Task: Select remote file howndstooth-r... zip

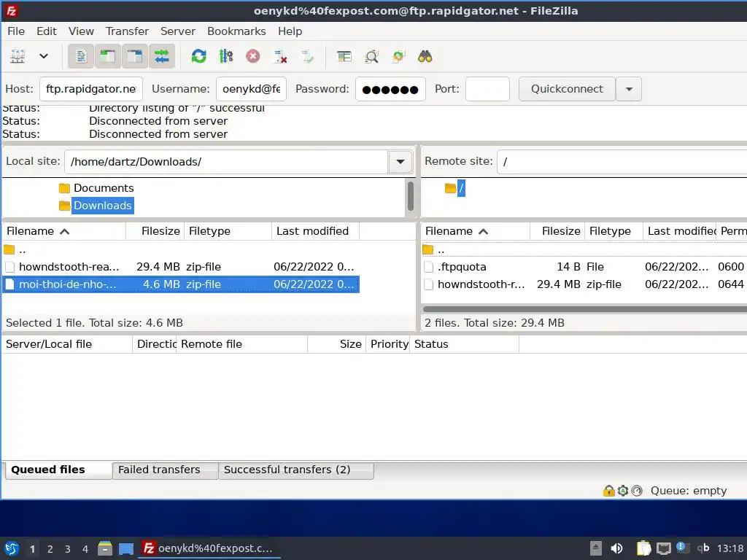Action: pos(584,284)
